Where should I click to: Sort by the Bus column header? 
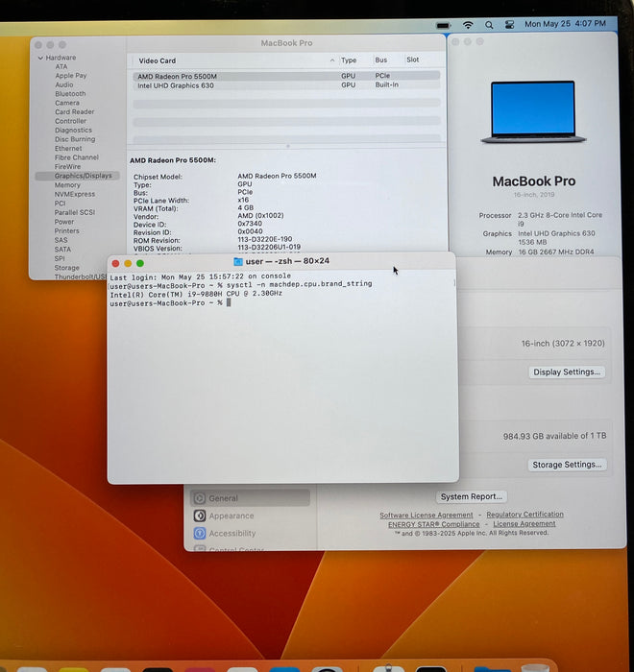tap(381, 60)
